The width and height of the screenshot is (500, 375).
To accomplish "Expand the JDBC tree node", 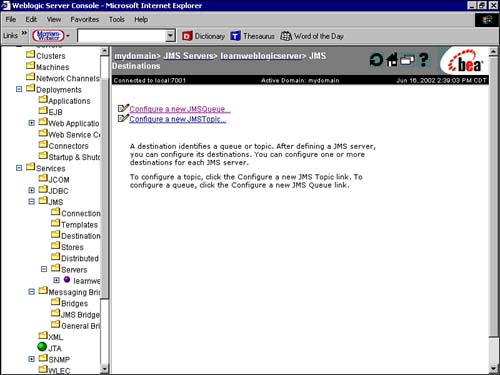I will (x=32, y=190).
